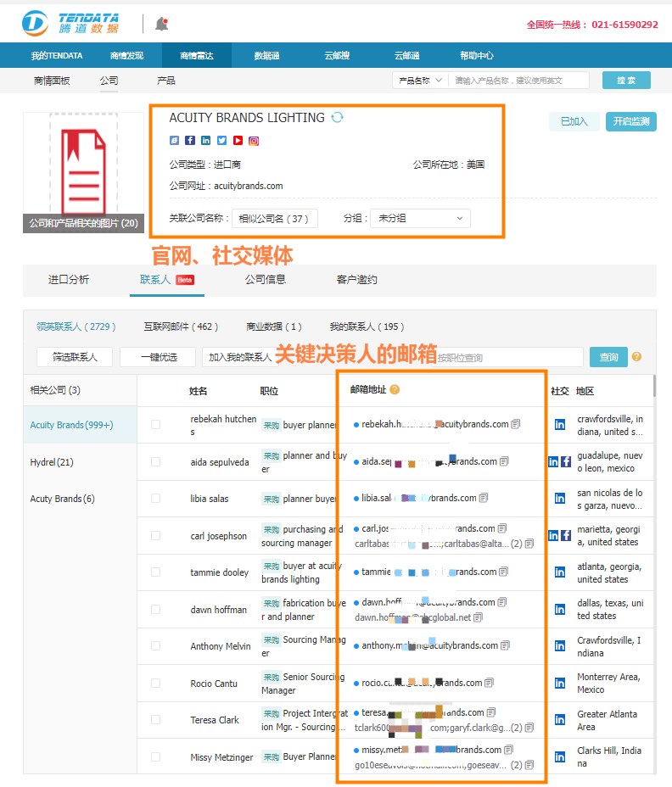The height and width of the screenshot is (787, 672).
Task: Click the 开启监测 button
Action: click(x=630, y=121)
